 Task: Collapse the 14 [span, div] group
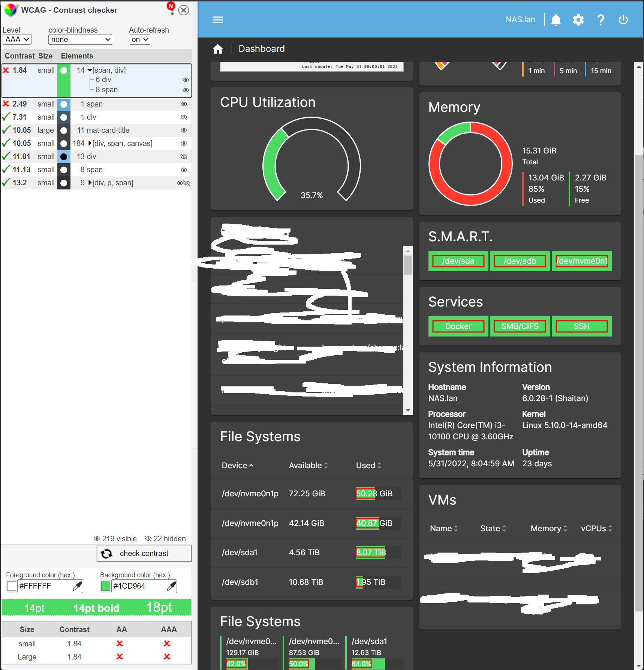point(90,70)
